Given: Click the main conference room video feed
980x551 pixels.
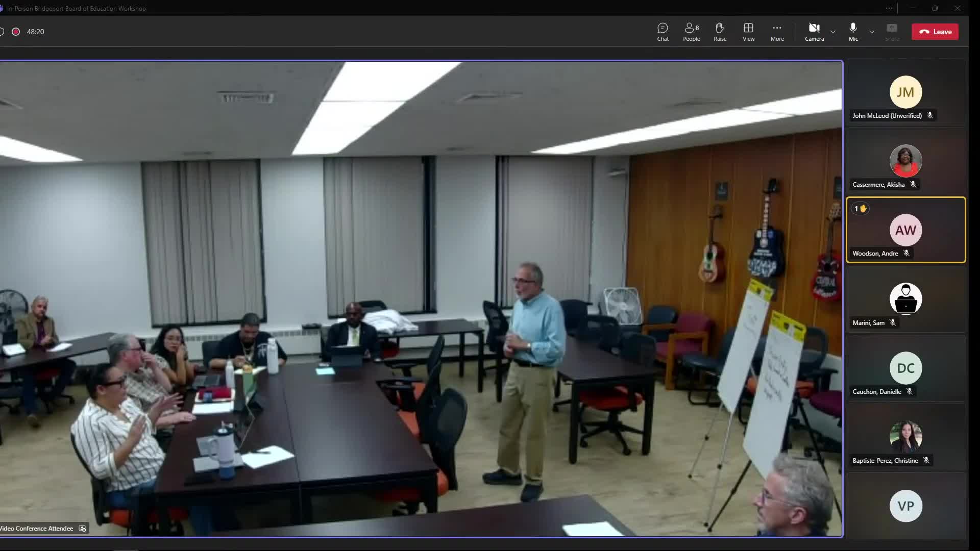Looking at the screenshot, I should point(421,298).
